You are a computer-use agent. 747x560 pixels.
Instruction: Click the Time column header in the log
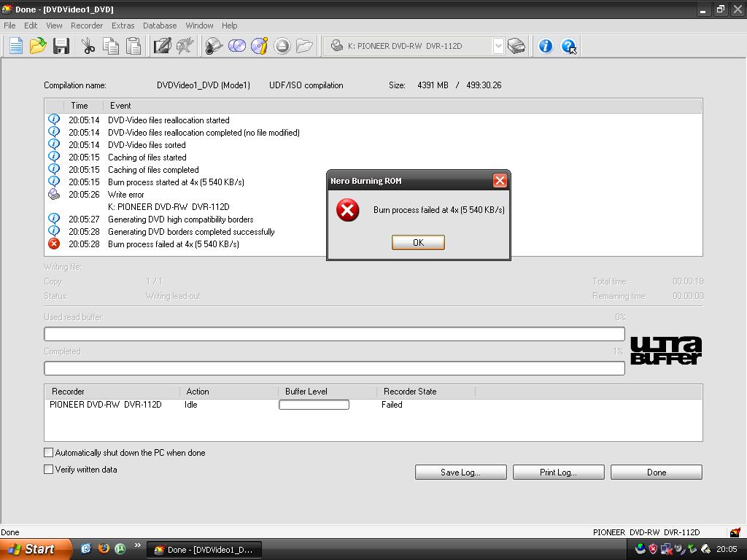(x=83, y=106)
